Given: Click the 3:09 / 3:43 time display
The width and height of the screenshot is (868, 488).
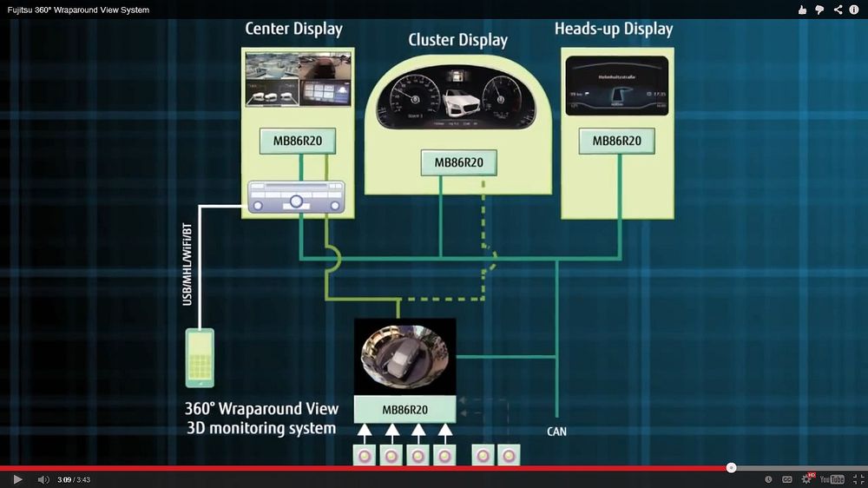Looking at the screenshot, I should [x=74, y=479].
